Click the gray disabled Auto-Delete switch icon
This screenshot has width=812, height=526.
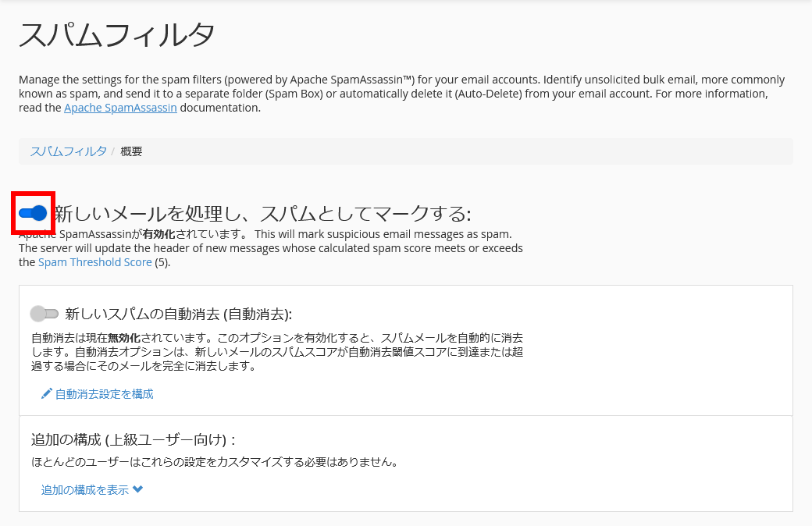click(45, 314)
